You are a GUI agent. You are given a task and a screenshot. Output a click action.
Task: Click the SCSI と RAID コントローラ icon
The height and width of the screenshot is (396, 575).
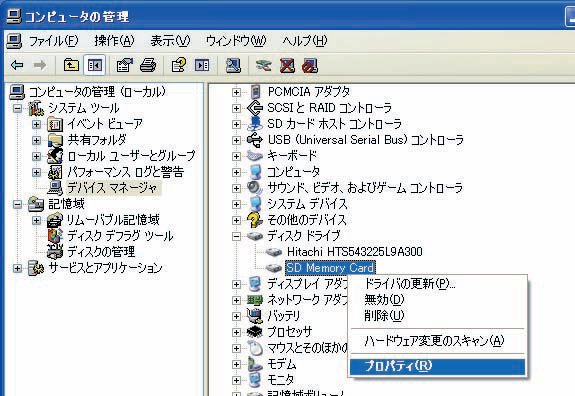(255, 108)
